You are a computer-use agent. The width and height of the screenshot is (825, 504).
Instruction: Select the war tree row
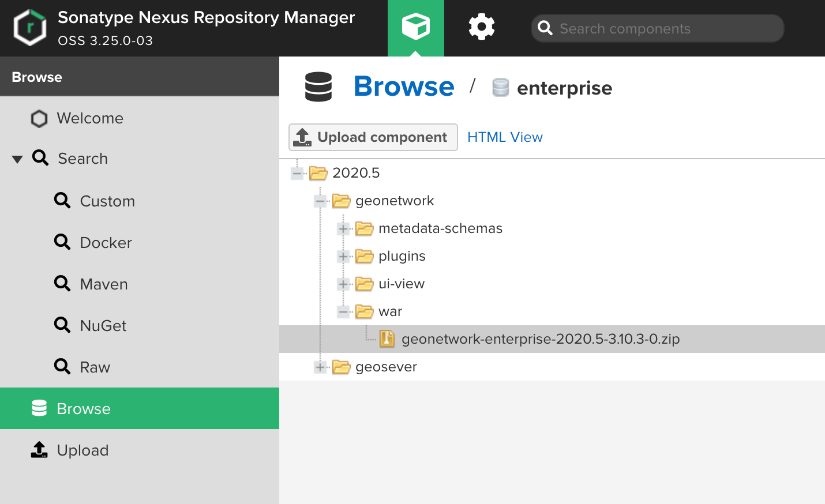[552, 311]
